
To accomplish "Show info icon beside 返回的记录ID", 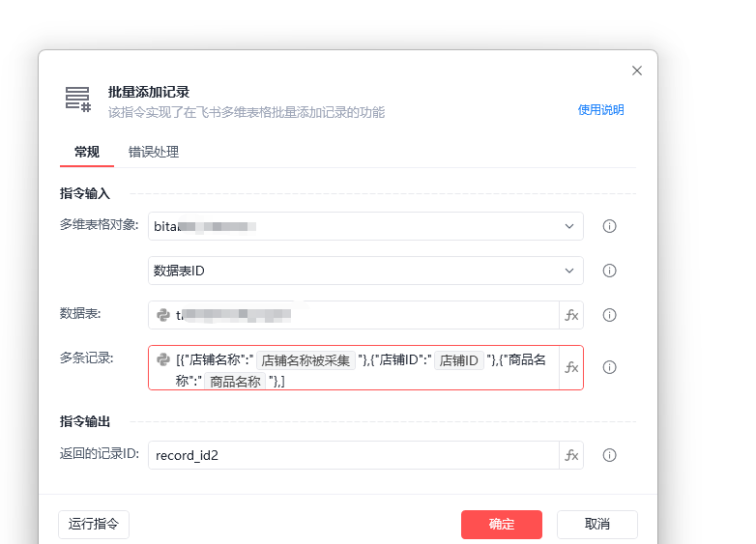I will (609, 455).
